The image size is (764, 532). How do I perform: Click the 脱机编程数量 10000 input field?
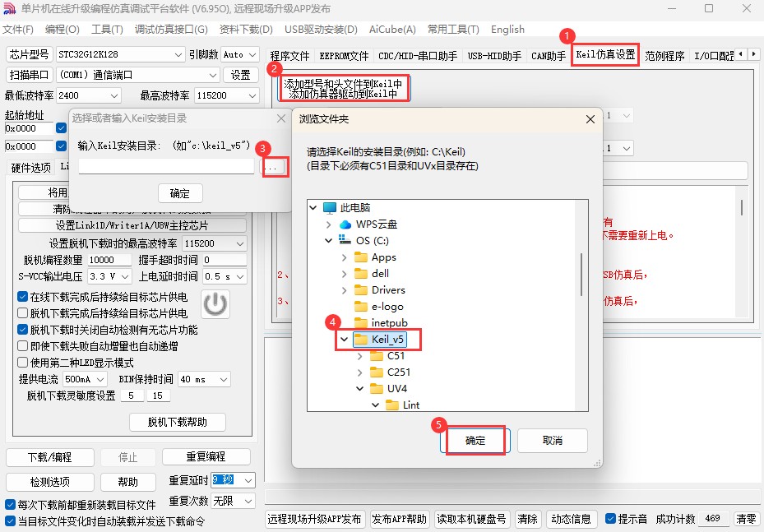(x=109, y=260)
